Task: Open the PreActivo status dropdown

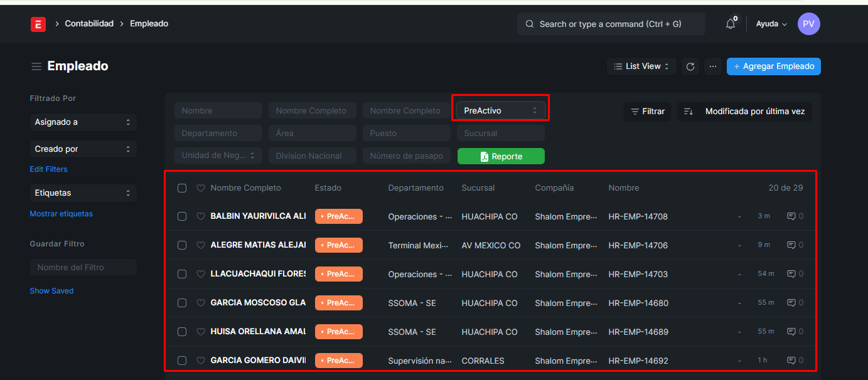Action: pos(500,110)
